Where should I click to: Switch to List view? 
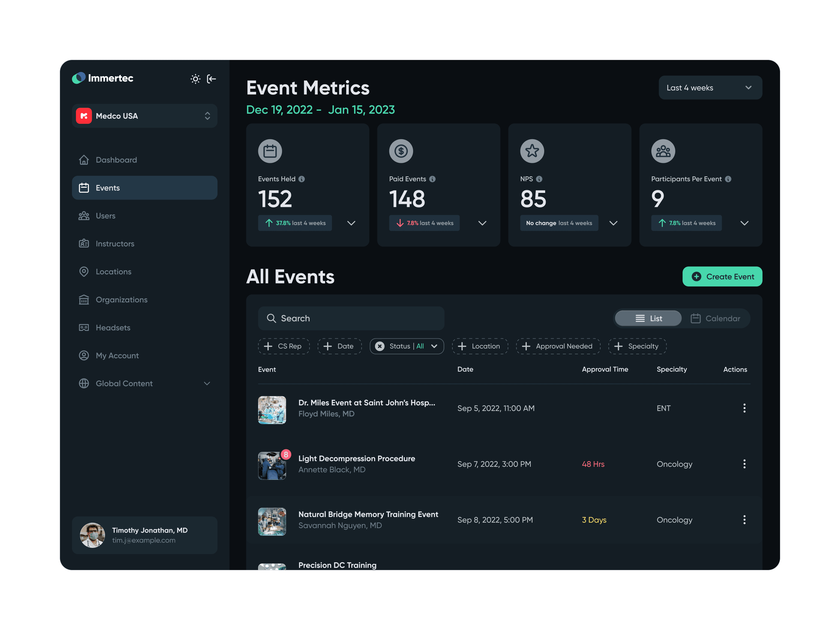648,318
